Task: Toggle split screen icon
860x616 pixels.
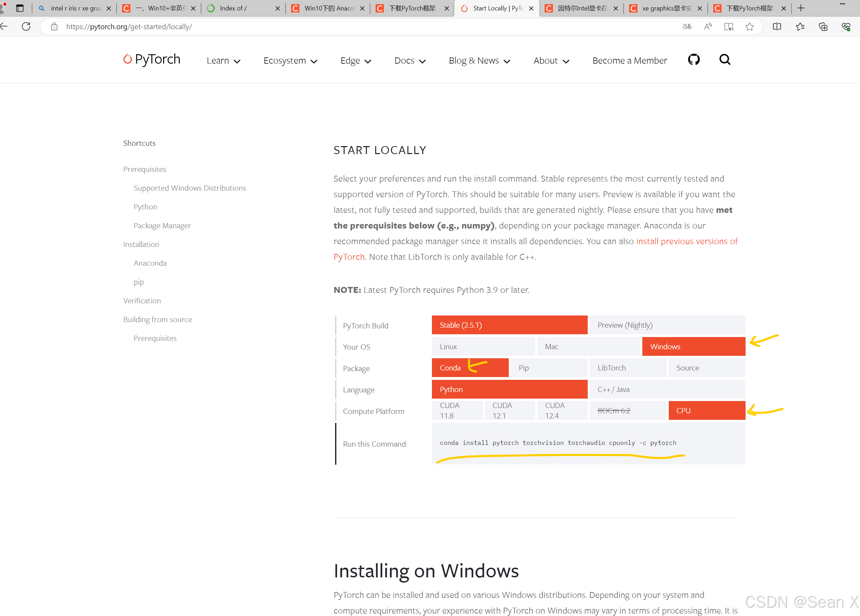Action: point(777,26)
